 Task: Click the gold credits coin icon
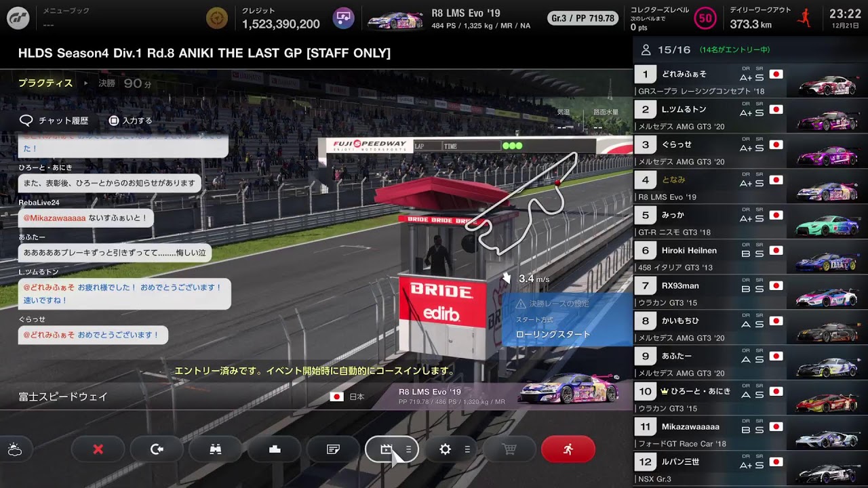point(217,18)
